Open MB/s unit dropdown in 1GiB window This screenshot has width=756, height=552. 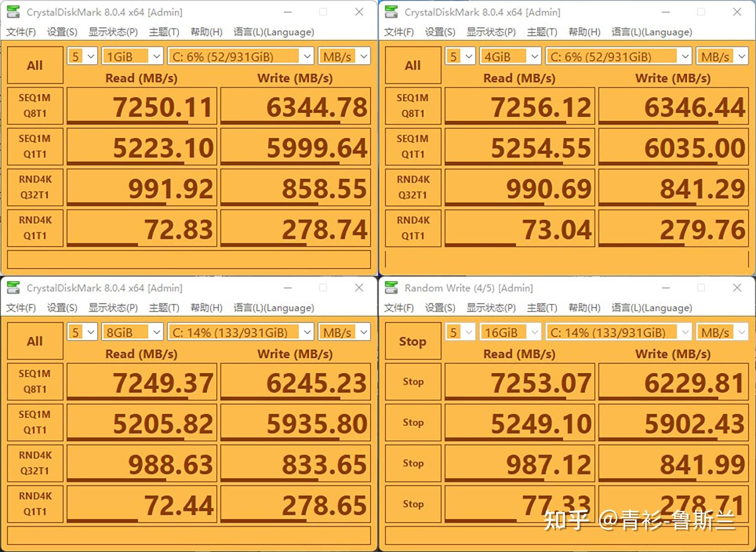(x=344, y=56)
